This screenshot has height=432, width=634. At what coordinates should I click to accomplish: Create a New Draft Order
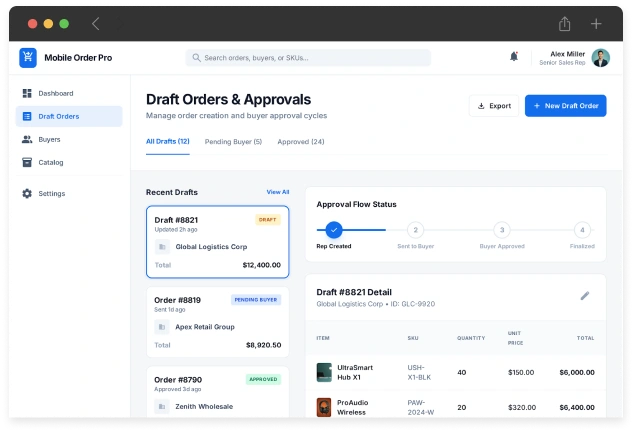[x=565, y=106]
